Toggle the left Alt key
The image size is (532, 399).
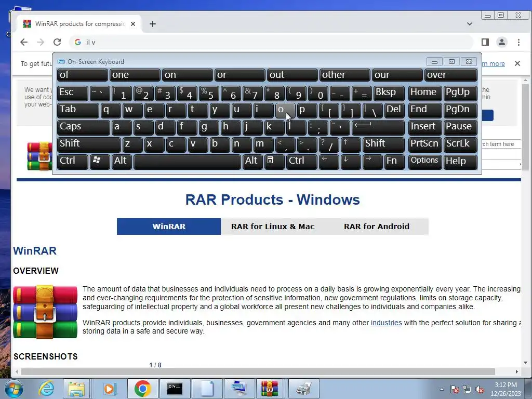click(122, 161)
